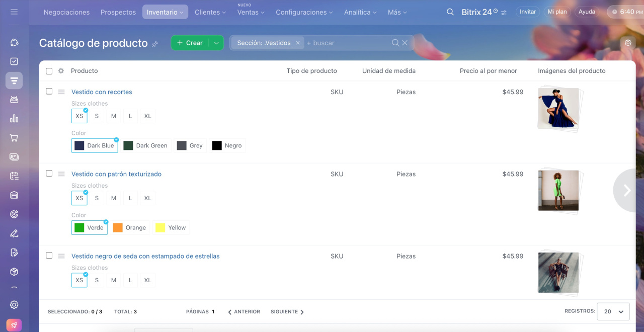Open the Vestido negro de seda product link
The height and width of the screenshot is (332, 644).
pos(145,256)
